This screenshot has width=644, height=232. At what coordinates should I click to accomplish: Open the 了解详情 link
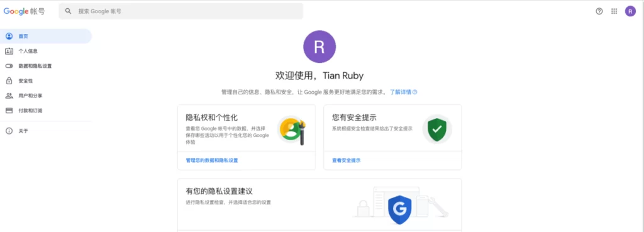click(x=401, y=92)
